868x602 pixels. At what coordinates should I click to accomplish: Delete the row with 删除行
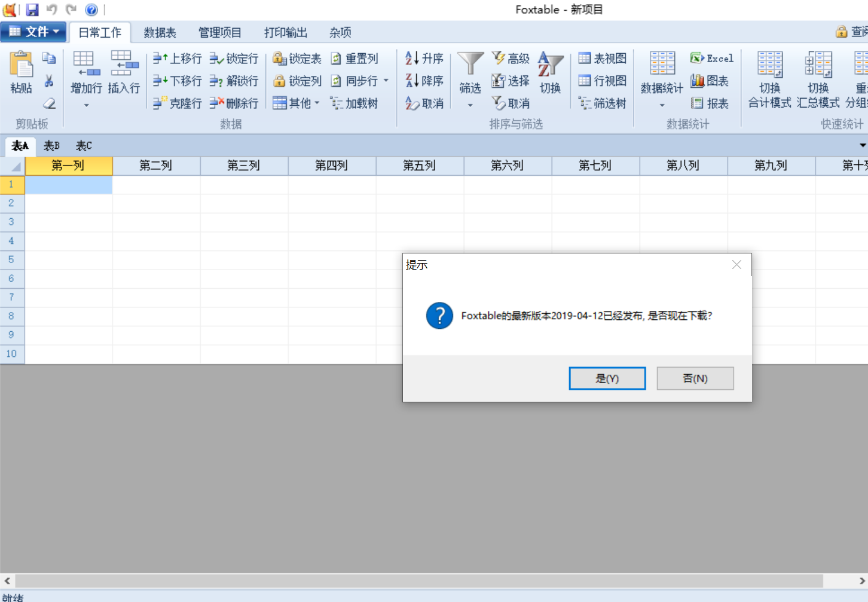click(x=234, y=103)
